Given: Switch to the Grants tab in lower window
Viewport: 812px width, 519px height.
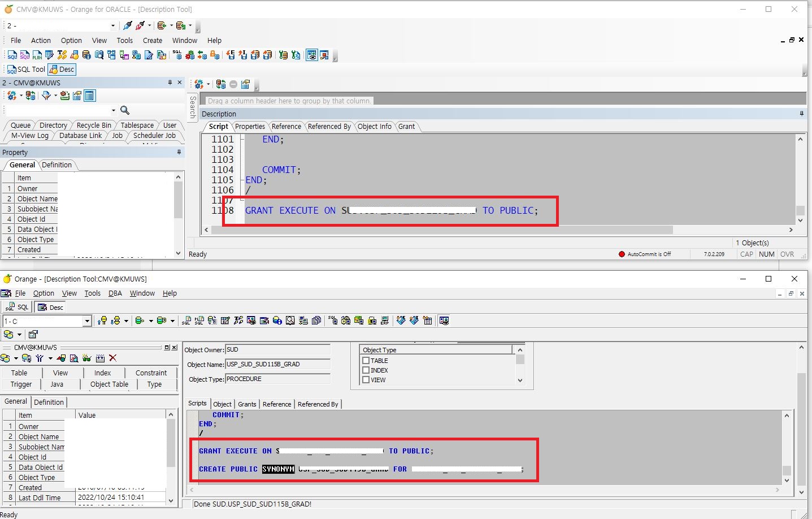Looking at the screenshot, I should coord(247,404).
